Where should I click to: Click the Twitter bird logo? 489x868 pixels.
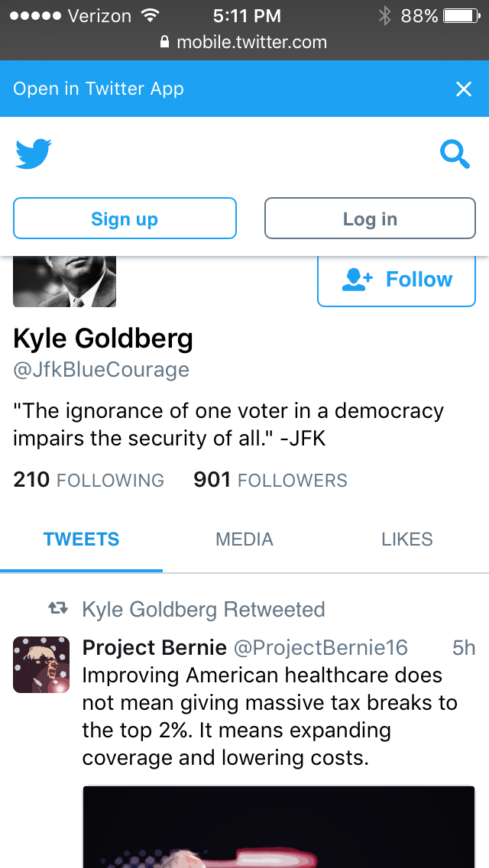(34, 154)
